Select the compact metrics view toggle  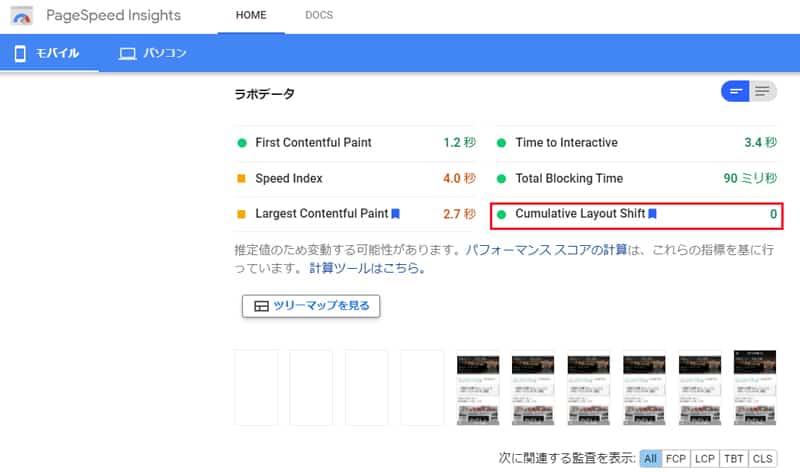click(x=735, y=91)
